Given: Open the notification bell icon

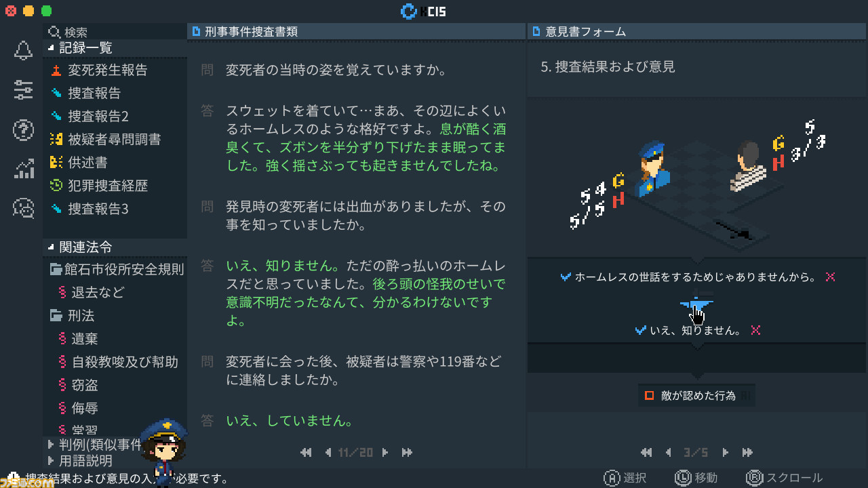Looking at the screenshot, I should point(23,50).
